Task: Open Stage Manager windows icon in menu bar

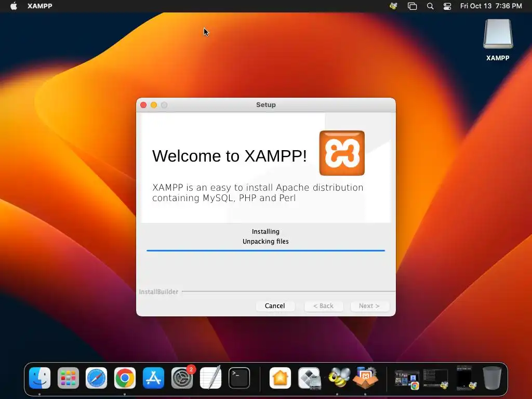Action: pyautogui.click(x=412, y=6)
